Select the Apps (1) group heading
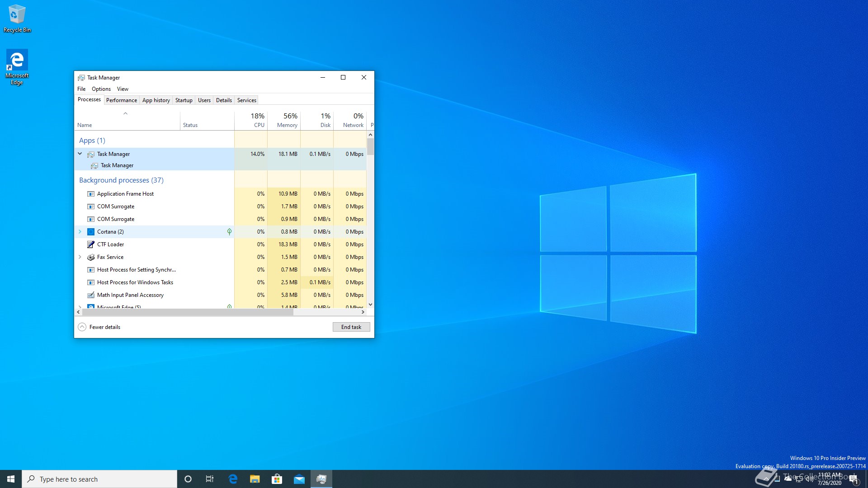This screenshot has height=488, width=868. [x=92, y=141]
